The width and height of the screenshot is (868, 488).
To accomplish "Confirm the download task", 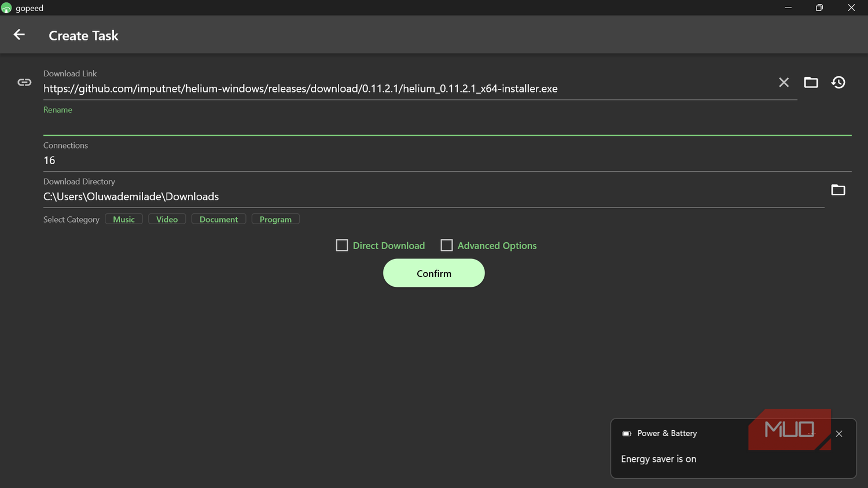I will pos(434,273).
